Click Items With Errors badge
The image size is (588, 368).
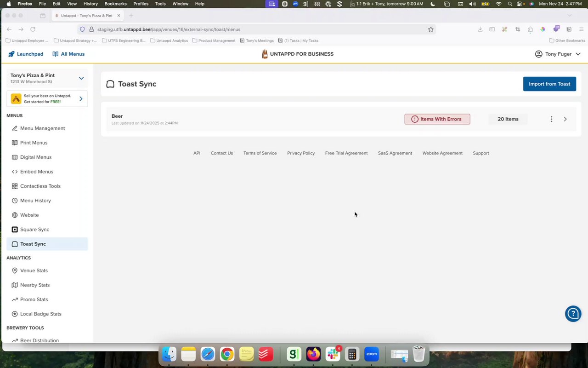437,119
